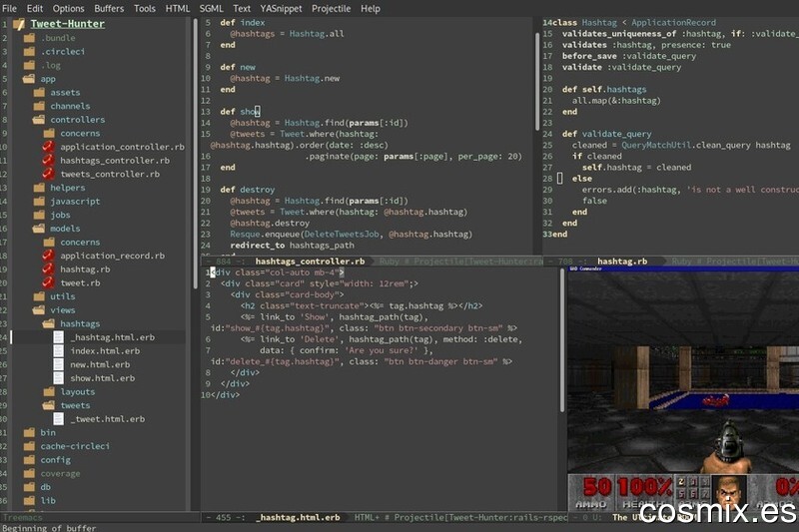Click the cache-circleci folder icon
The width and height of the screenshot is (799, 532).
point(30,446)
